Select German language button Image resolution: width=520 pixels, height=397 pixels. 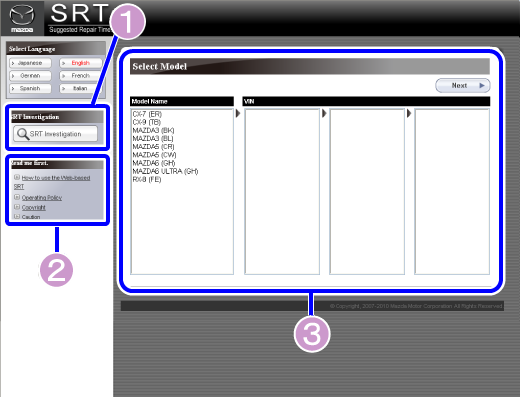[x=30, y=76]
